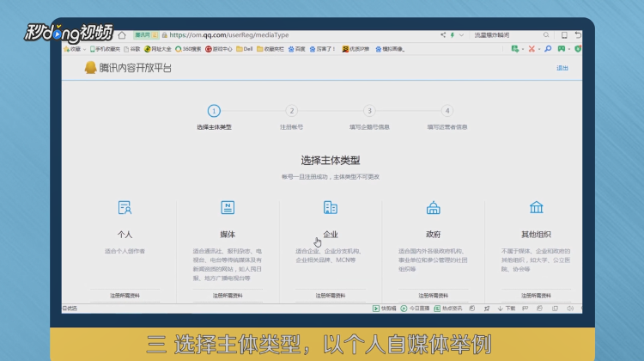Select the 个人 account type icon
Screen dimensions: 644x361
[125, 208]
